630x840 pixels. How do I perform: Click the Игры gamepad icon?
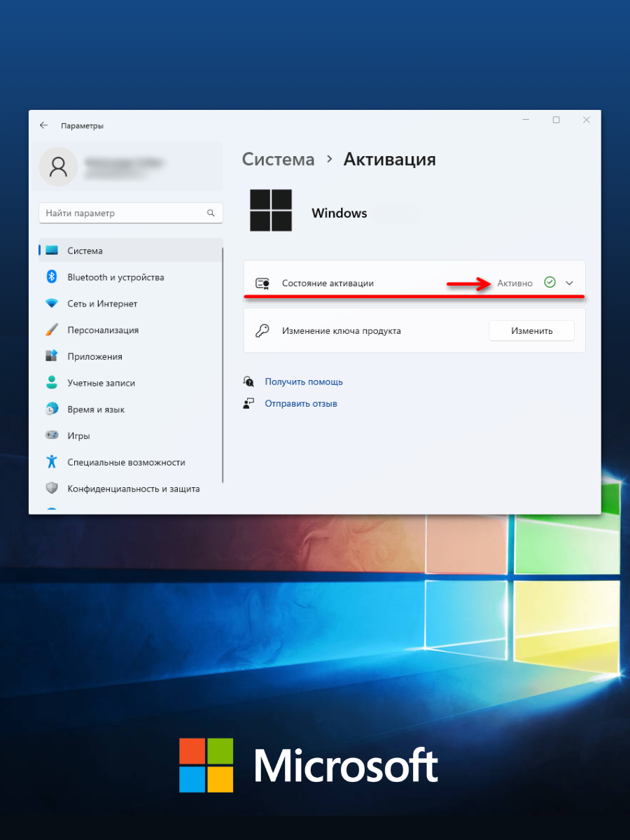coord(51,435)
